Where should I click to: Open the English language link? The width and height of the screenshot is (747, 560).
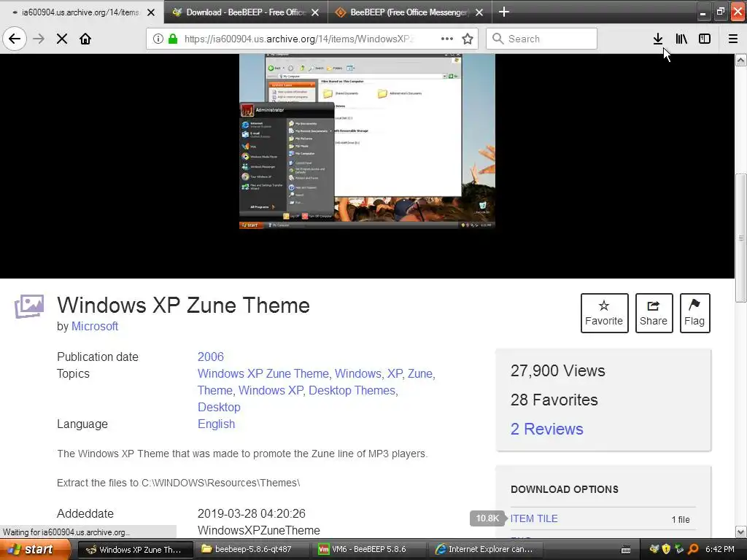[x=216, y=424]
